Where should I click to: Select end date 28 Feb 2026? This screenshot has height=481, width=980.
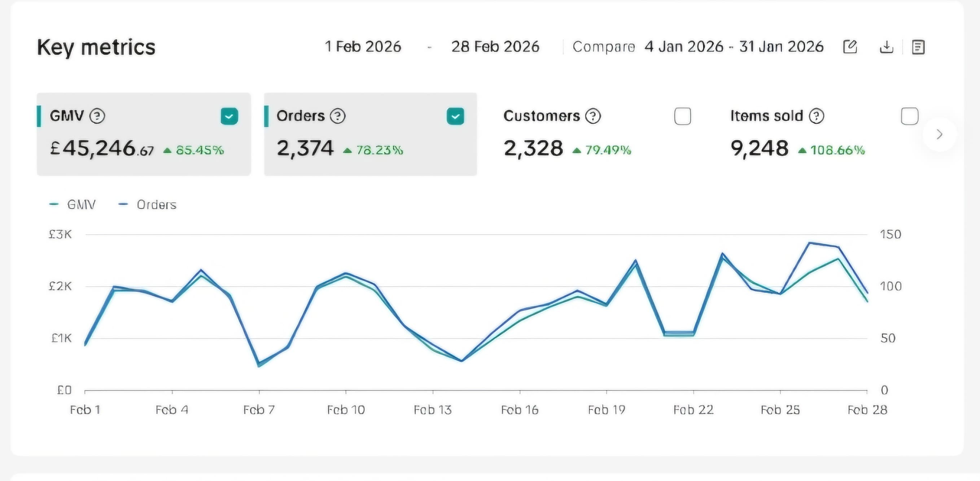tap(495, 47)
